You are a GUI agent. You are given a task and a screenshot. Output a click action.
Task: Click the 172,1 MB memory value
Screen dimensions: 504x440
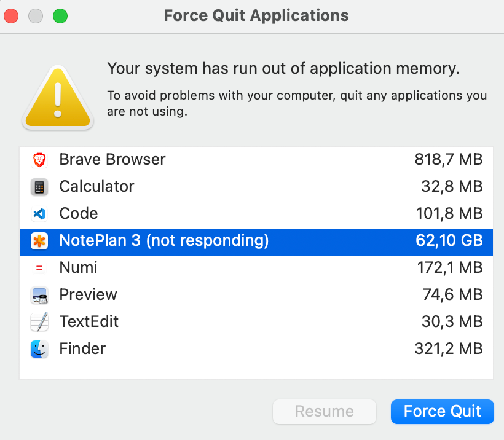click(x=450, y=267)
